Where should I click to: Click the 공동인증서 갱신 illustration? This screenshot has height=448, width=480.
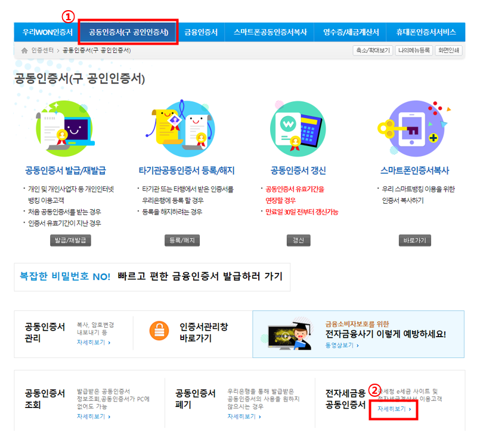[x=298, y=129]
